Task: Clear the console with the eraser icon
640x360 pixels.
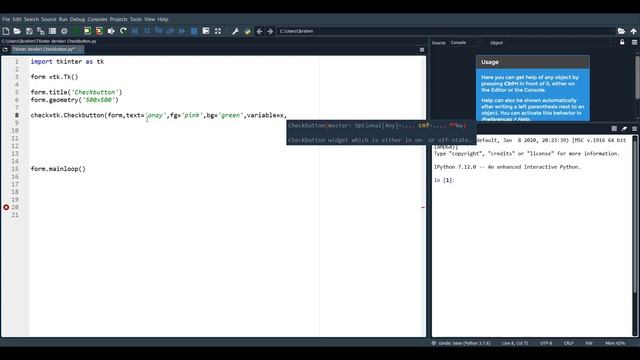Action: click(x=624, y=129)
